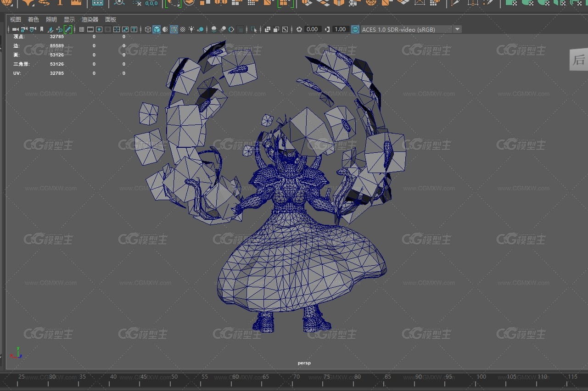Toggle Wireframe on Shaded icon
This screenshot has height=391, width=588.
(174, 29)
